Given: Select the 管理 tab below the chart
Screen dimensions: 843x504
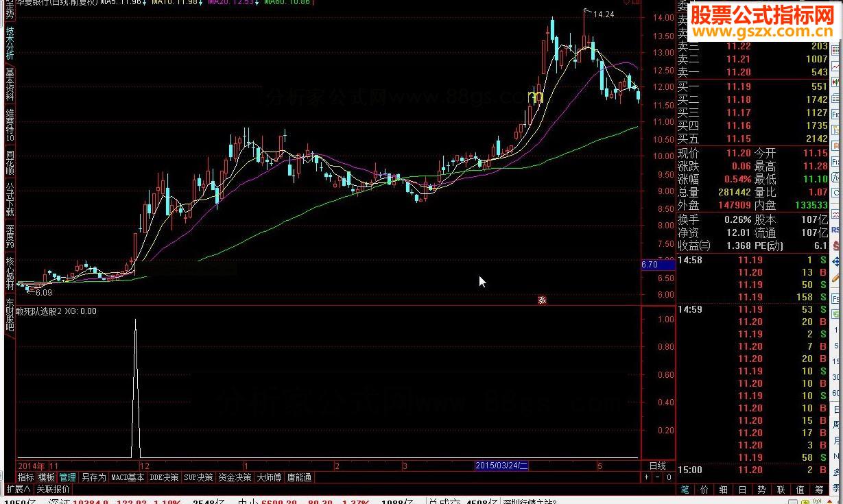Looking at the screenshot, I should [67, 477].
